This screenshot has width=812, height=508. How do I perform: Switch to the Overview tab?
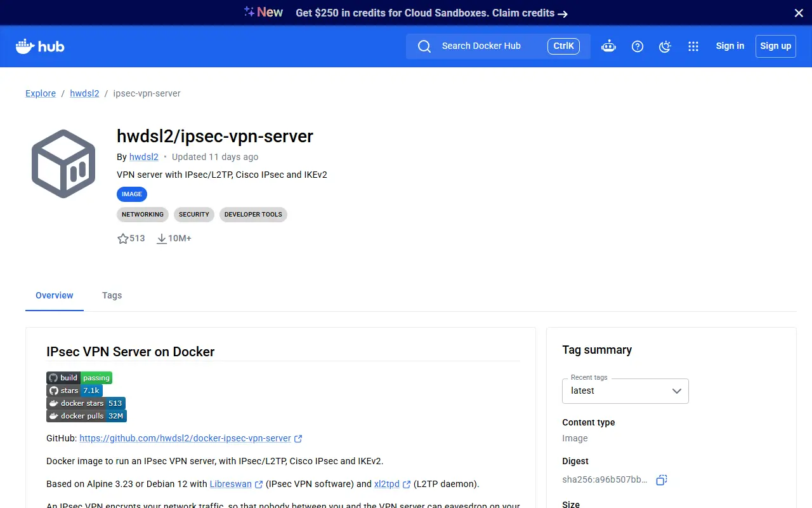[x=55, y=295]
